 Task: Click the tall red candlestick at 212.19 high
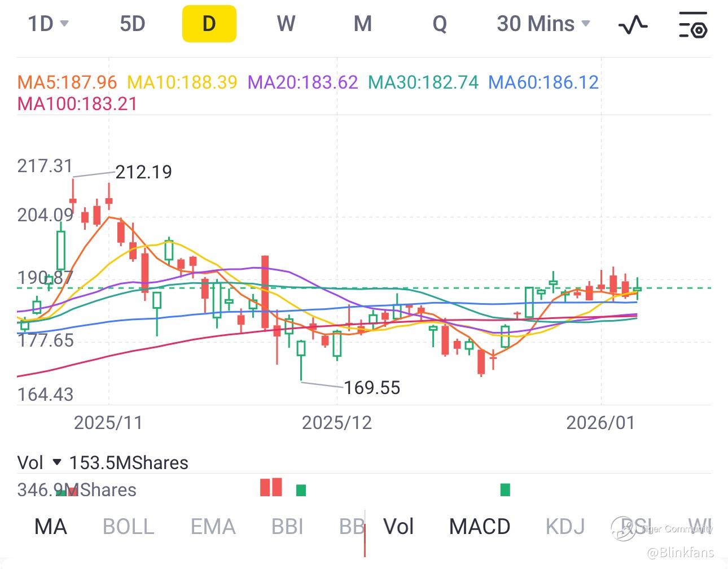[73, 195]
